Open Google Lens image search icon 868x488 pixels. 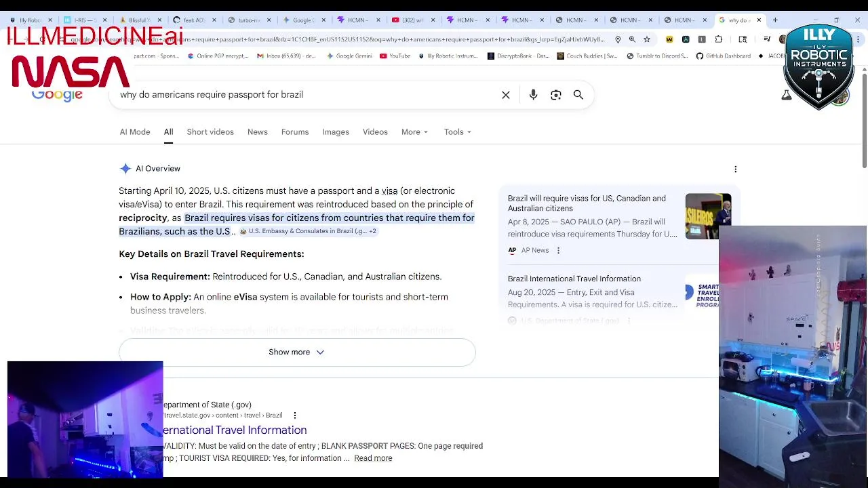(x=556, y=95)
